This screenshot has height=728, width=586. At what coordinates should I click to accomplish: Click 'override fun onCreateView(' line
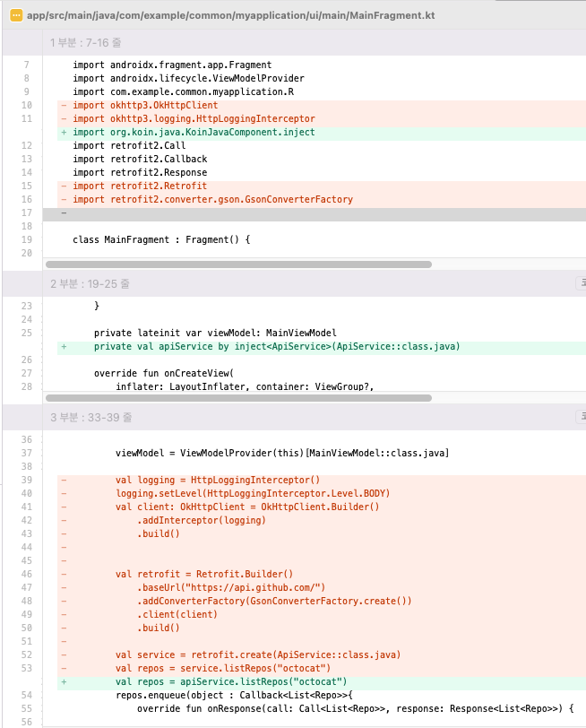pos(164,374)
